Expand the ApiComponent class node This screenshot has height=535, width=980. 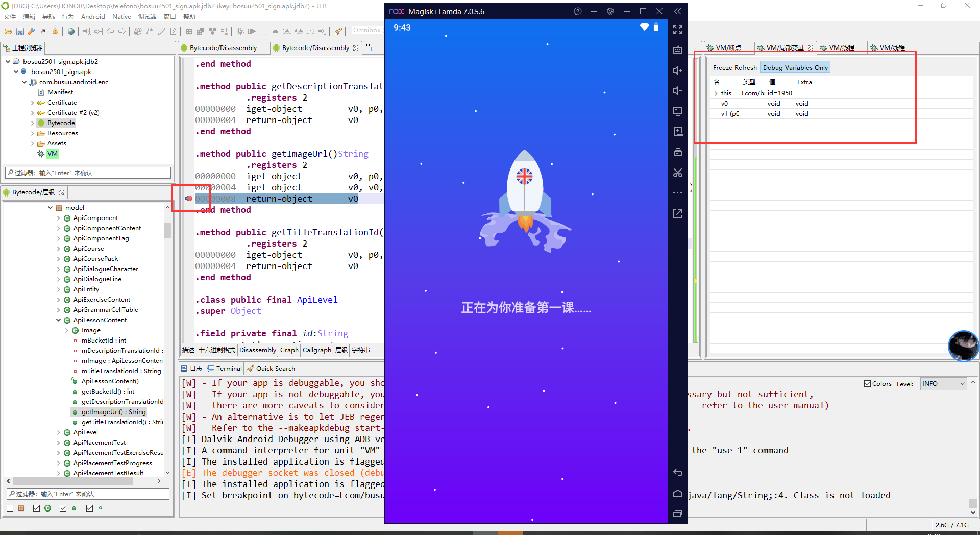[x=58, y=218]
